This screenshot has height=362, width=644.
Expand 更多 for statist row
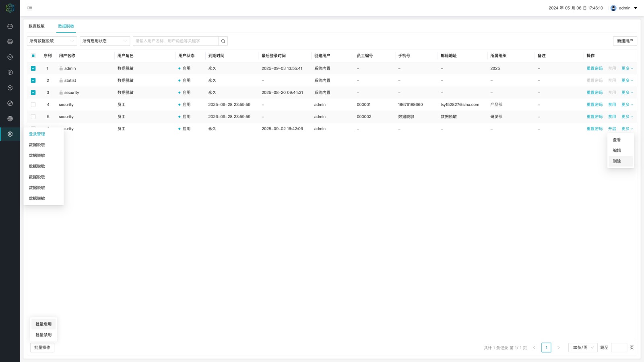(627, 80)
